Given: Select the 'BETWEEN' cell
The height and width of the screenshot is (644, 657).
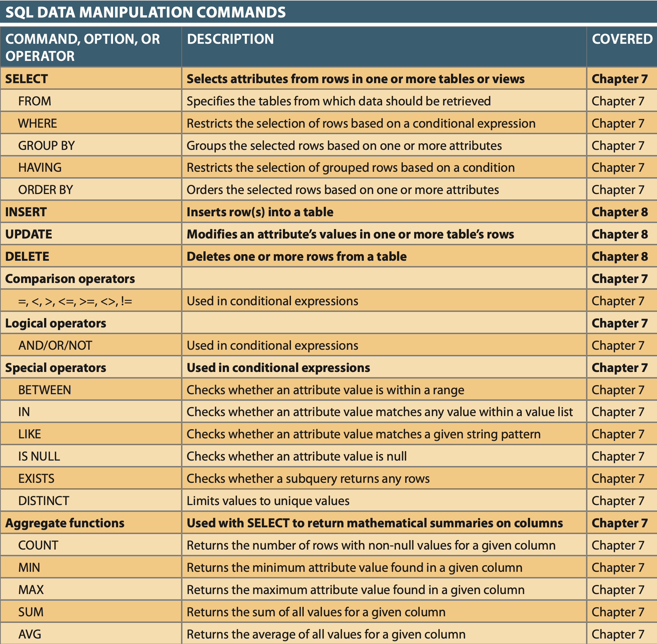Looking at the screenshot, I should coord(91,389).
